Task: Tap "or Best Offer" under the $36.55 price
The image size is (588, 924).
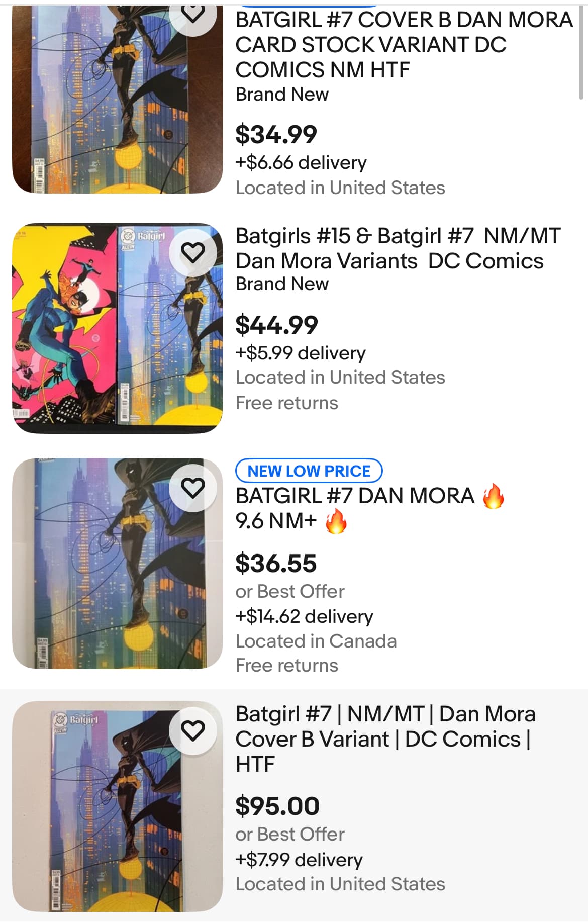Action: (290, 591)
